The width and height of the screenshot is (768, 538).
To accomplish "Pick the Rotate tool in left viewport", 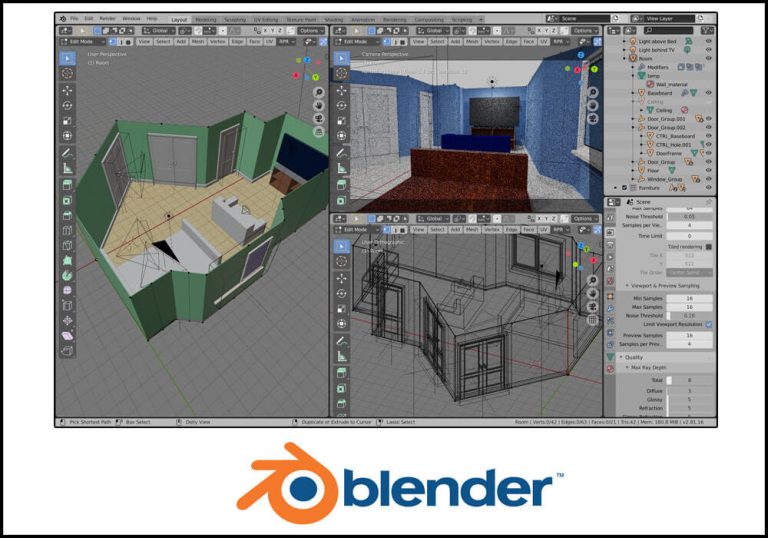I will [68, 105].
